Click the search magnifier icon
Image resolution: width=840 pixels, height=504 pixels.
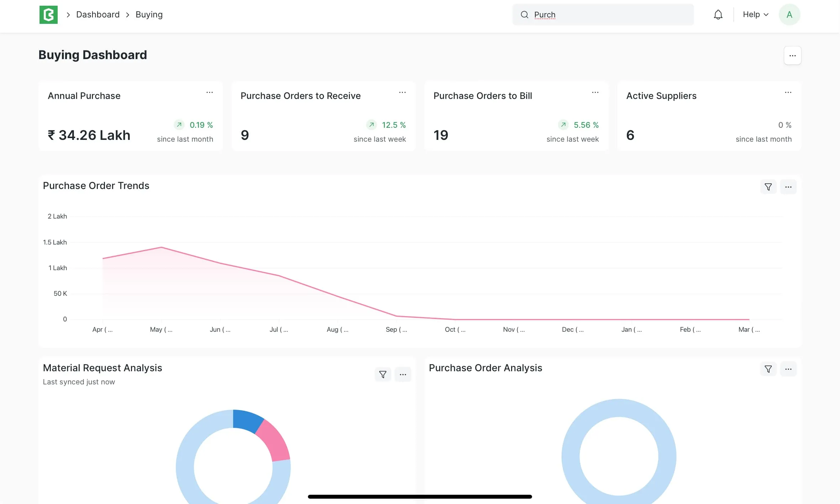[524, 15]
